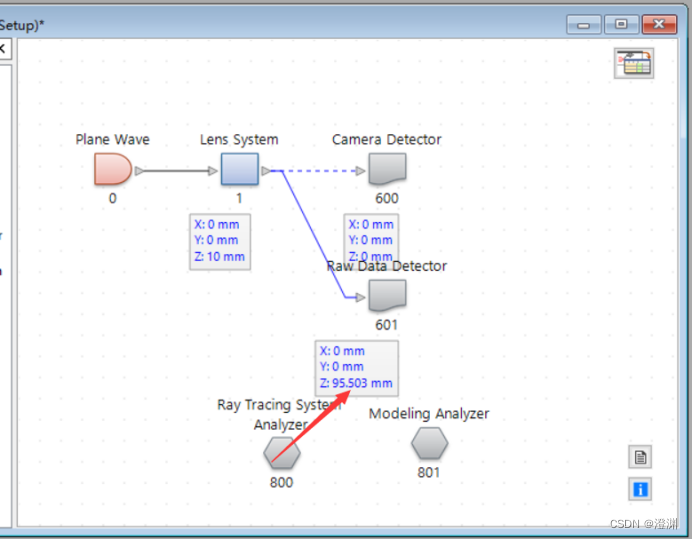692x539 pixels.
Task: Select the Modeling Analyzer hexagon 801
Action: (x=429, y=443)
